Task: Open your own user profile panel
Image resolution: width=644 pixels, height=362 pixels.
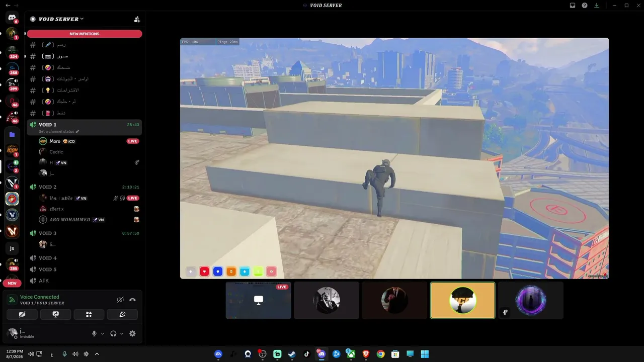Action: pos(45,333)
